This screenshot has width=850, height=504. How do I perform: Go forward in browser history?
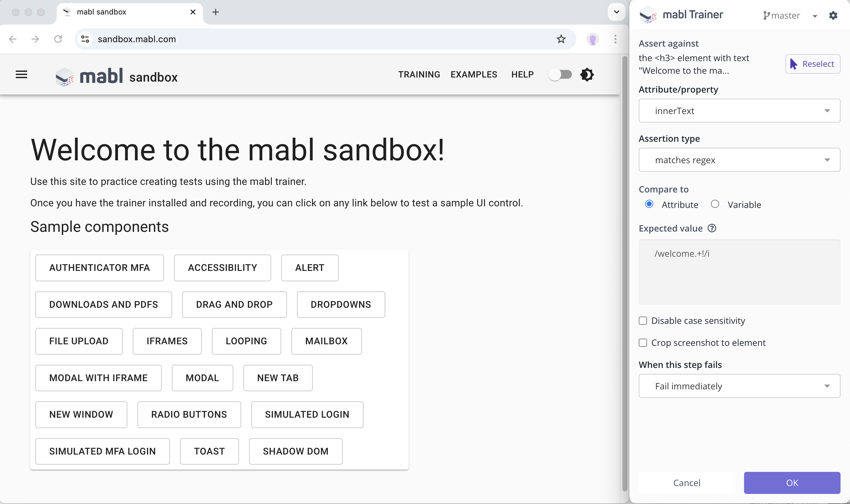click(x=35, y=39)
